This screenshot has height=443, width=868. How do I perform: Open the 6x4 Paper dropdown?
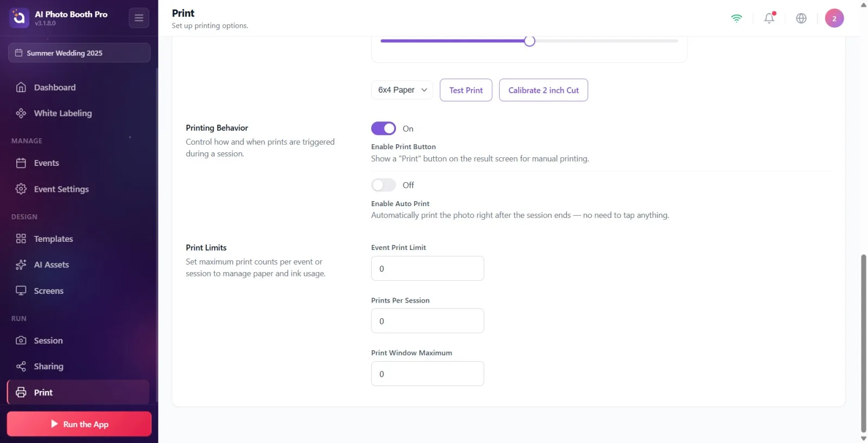pos(402,90)
